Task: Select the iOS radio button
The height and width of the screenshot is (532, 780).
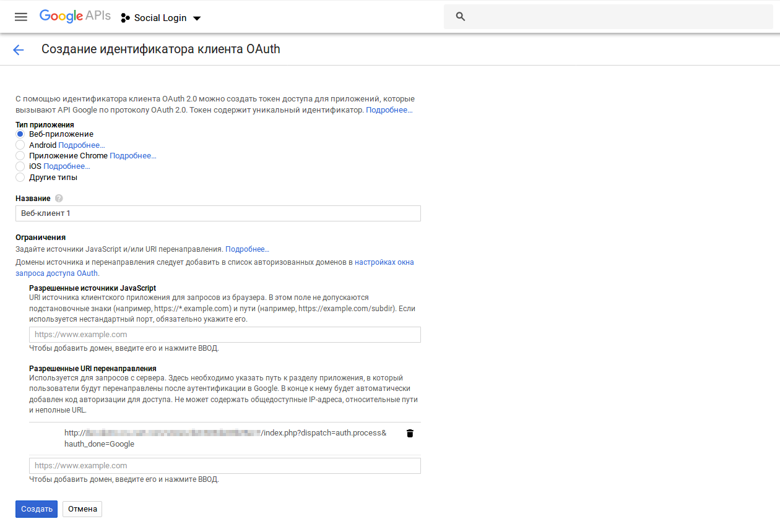Action: click(x=20, y=166)
